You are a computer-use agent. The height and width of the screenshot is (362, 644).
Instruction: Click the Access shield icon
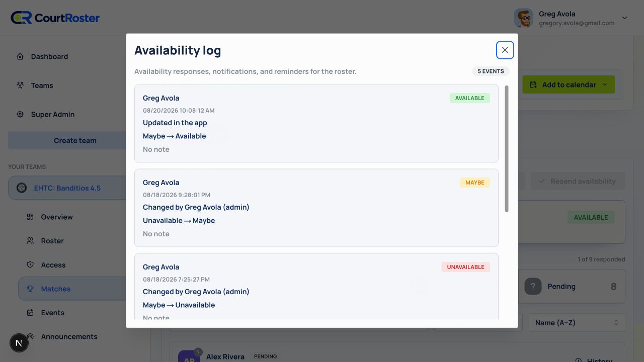coord(30,264)
